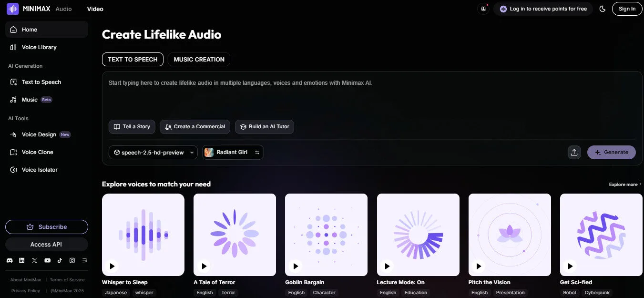Click the TikTok icon

pos(60,260)
